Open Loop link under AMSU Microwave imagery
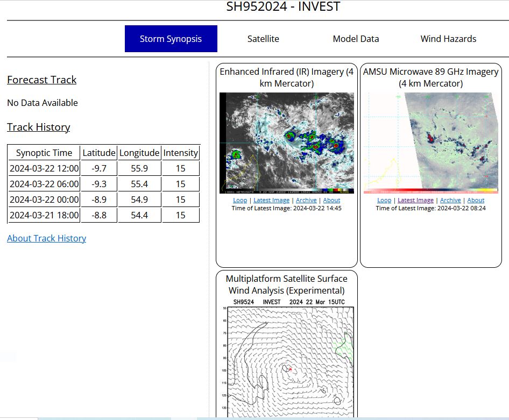Viewport: 509px width, 420px height. point(384,200)
